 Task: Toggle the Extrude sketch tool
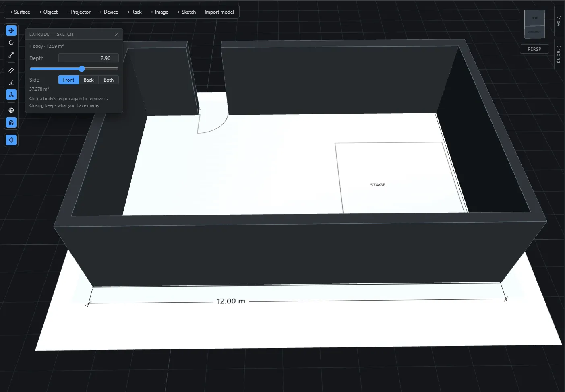click(11, 95)
